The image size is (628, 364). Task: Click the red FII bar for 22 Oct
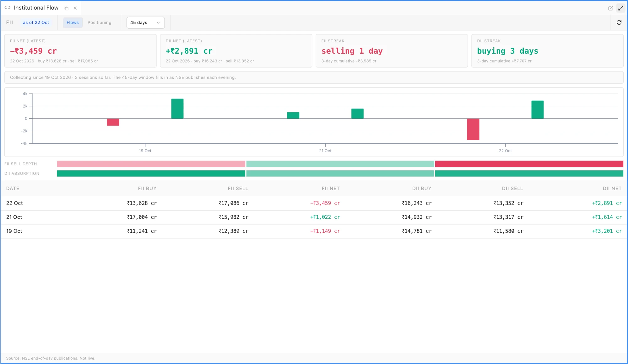(x=473, y=129)
